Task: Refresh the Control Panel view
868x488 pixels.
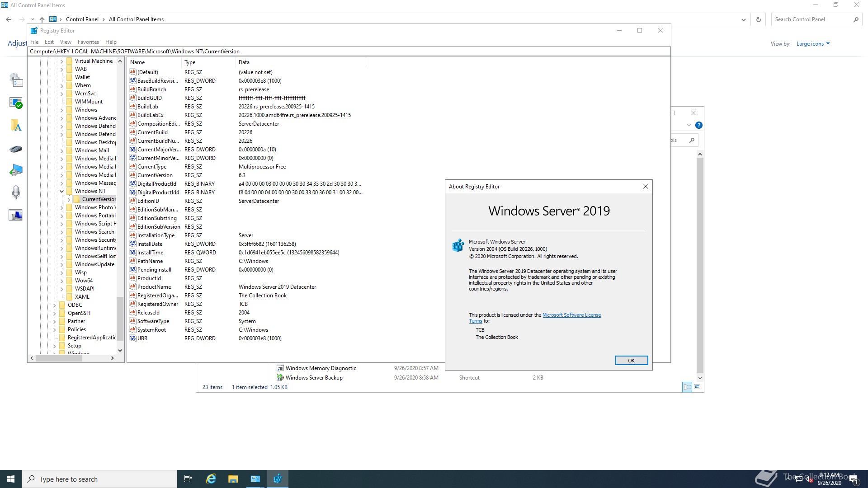Action: (759, 19)
